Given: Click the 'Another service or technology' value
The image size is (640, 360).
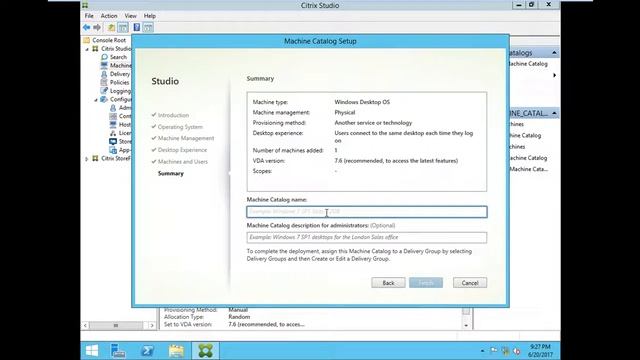Looking at the screenshot, I should (373, 123).
